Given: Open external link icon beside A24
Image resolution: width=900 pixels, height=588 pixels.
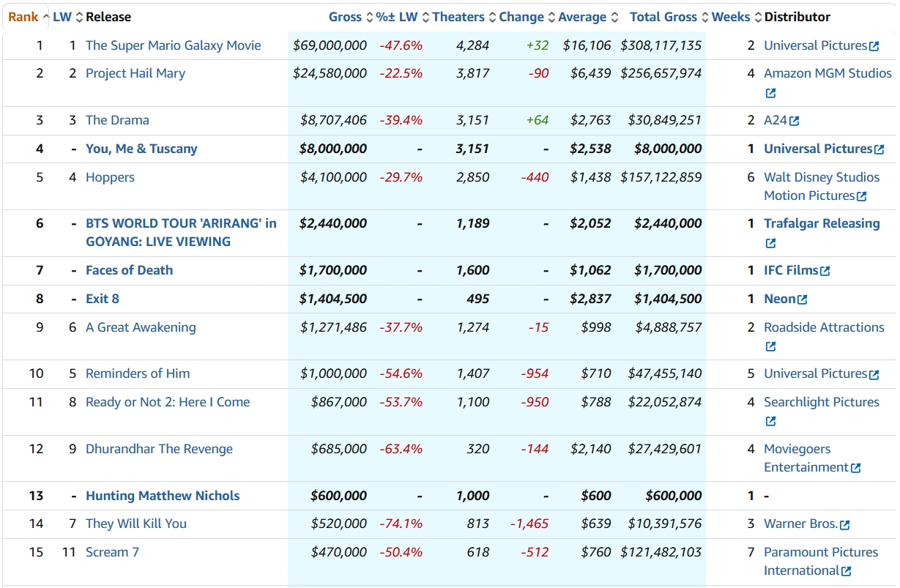Looking at the screenshot, I should click(795, 121).
